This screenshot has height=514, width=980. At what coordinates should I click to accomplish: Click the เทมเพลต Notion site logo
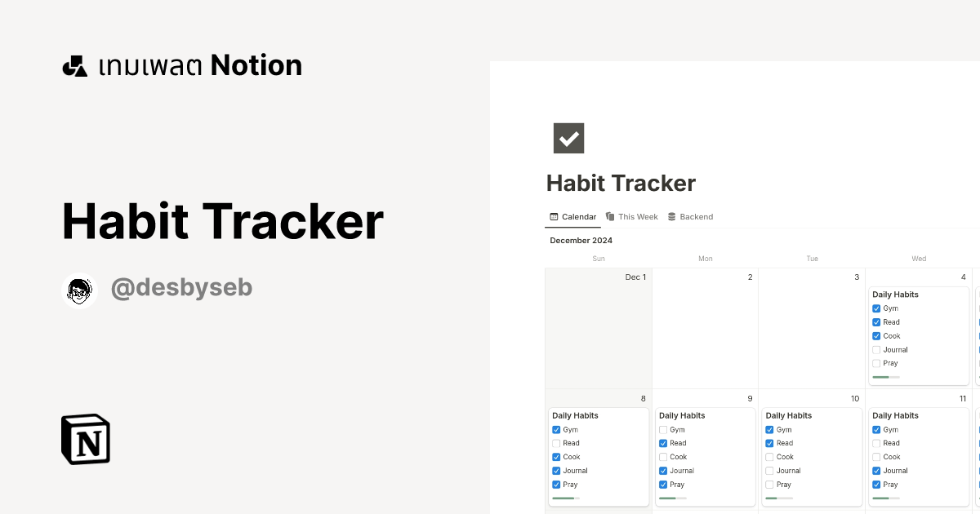point(181,64)
